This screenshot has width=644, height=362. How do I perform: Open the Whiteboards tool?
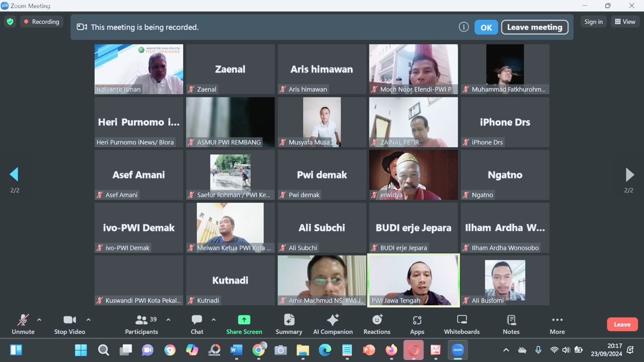pyautogui.click(x=462, y=324)
